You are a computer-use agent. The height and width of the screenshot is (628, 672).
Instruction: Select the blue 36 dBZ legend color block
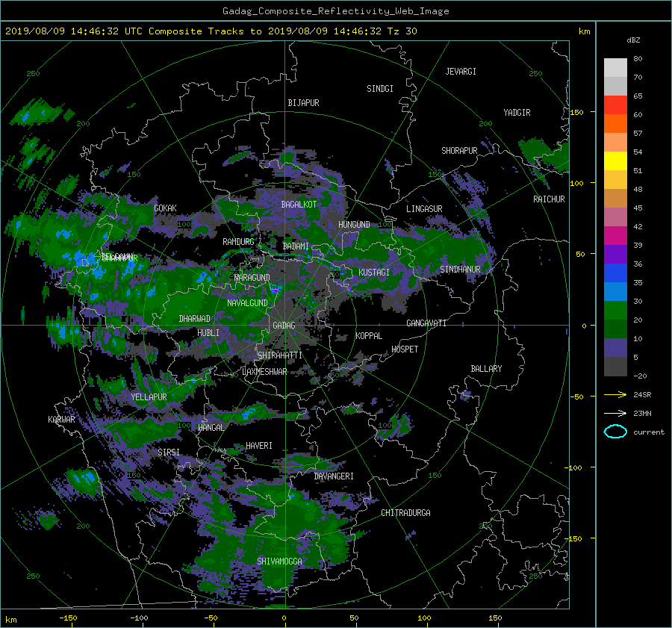tap(615, 273)
